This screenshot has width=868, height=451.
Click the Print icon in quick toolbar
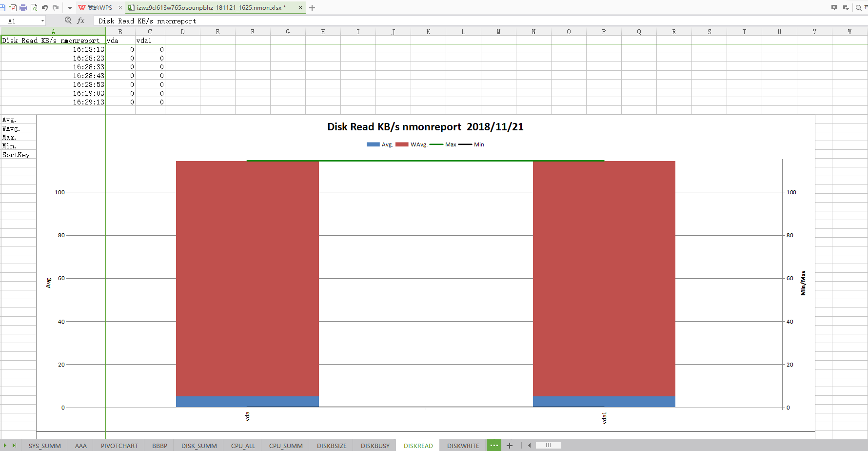click(x=23, y=8)
